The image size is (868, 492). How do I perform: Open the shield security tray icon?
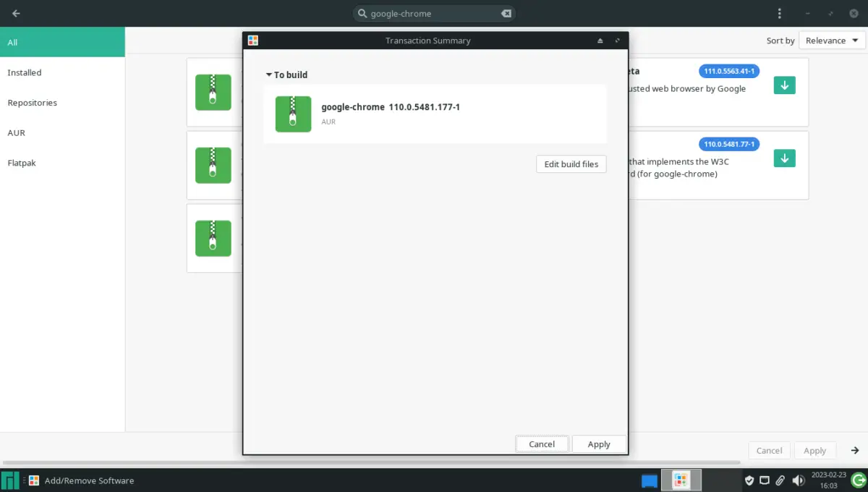[749, 480]
